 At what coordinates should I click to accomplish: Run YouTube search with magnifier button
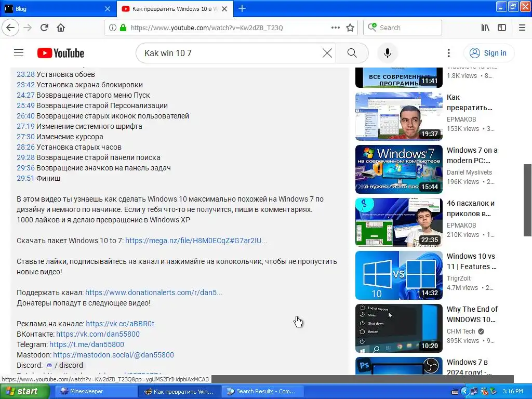352,53
